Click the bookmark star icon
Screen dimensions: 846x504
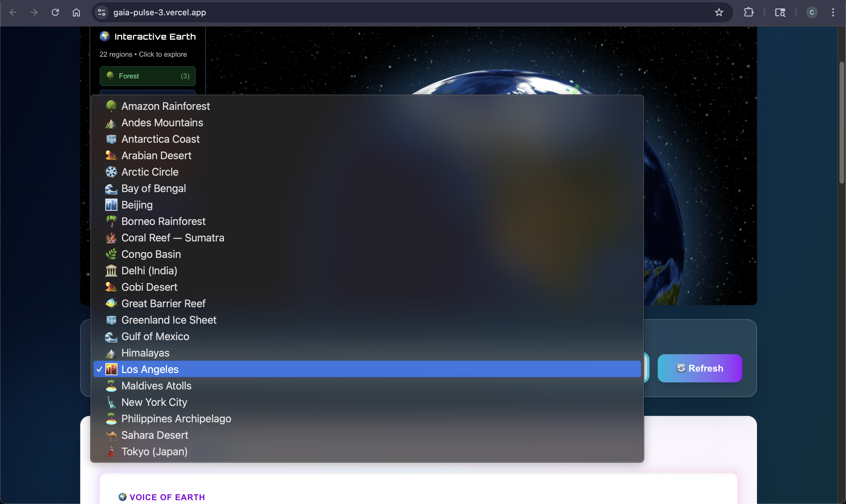(719, 13)
